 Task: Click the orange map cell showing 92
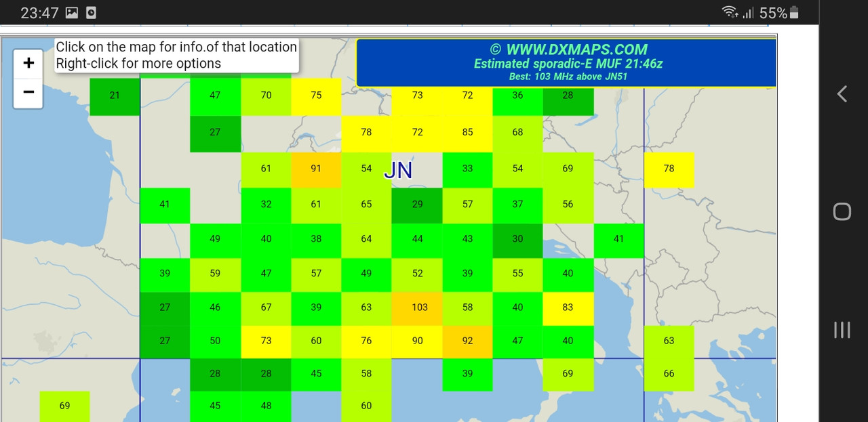click(467, 341)
